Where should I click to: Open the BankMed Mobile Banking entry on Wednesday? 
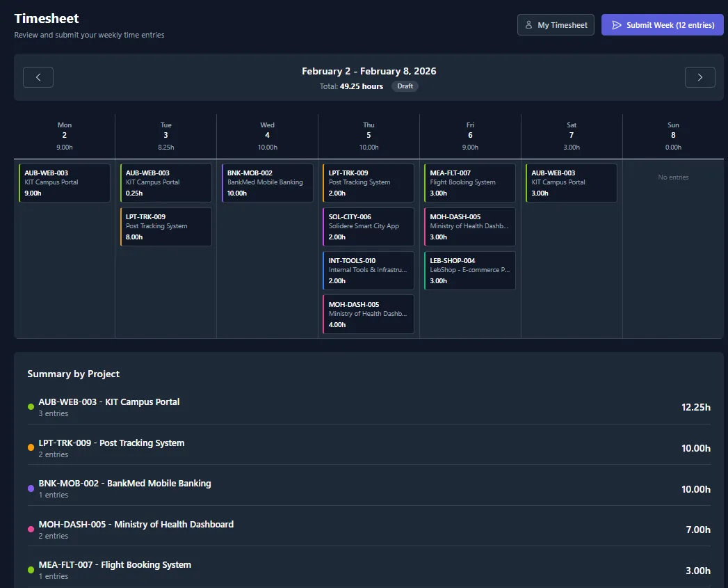tap(267, 182)
